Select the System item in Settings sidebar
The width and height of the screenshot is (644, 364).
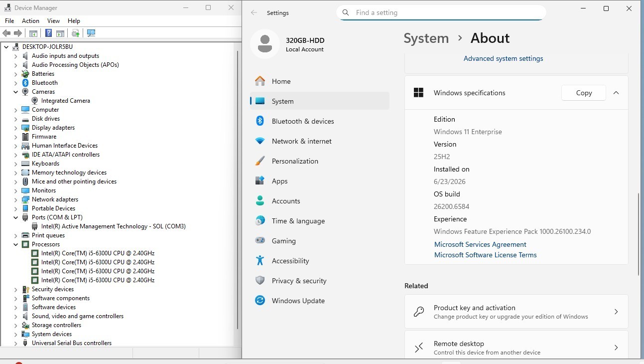point(320,101)
